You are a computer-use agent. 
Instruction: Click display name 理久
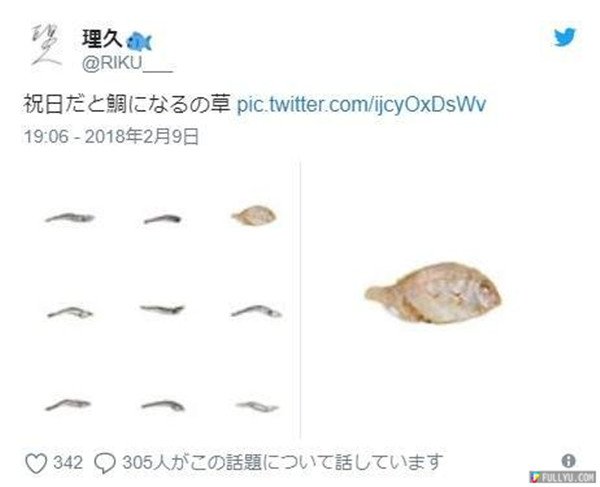pos(102,39)
